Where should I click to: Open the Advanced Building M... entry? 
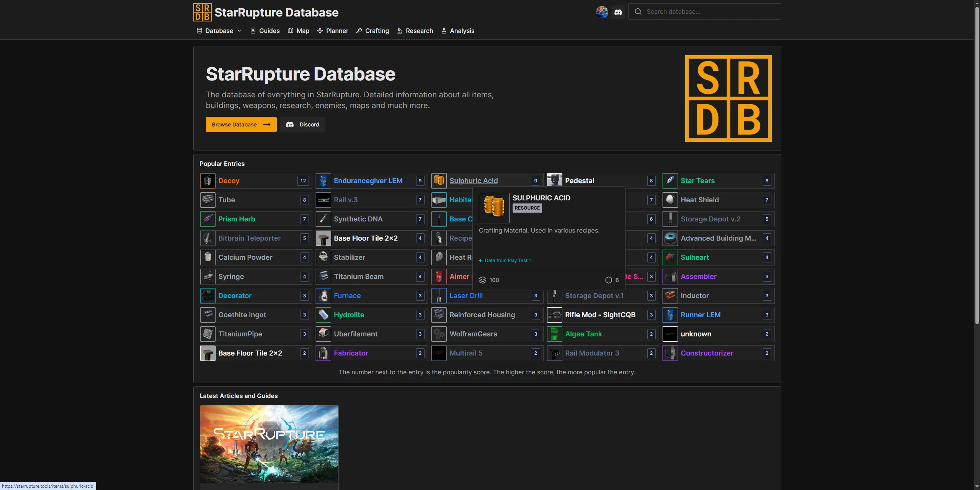718,238
